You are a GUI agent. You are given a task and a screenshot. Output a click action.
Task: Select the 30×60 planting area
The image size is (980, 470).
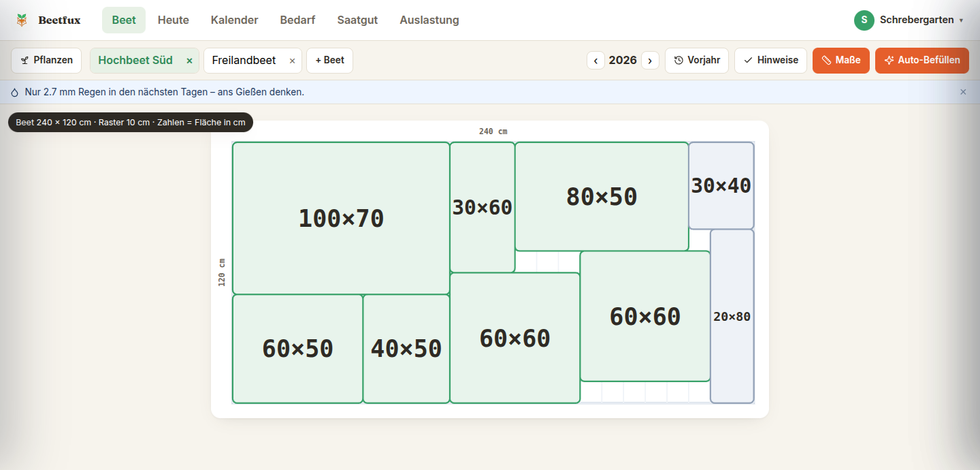pyautogui.click(x=483, y=207)
